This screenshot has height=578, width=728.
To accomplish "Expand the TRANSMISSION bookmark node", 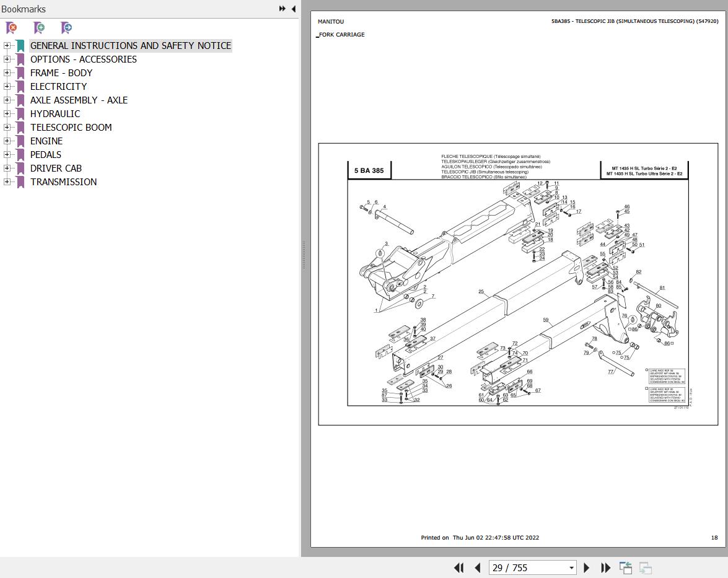I will pyautogui.click(x=6, y=182).
